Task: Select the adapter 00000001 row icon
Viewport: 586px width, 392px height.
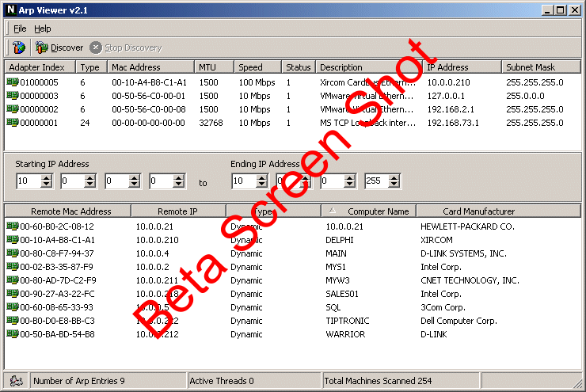Action: pyautogui.click(x=12, y=123)
